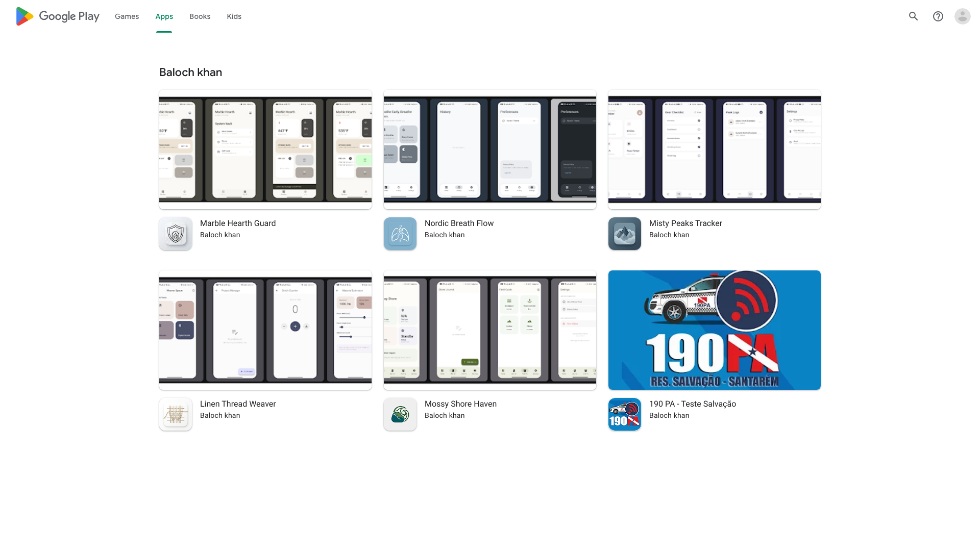980x551 pixels.
Task: Click Baloch khan under Nordic Breath Flow
Action: [x=445, y=235]
